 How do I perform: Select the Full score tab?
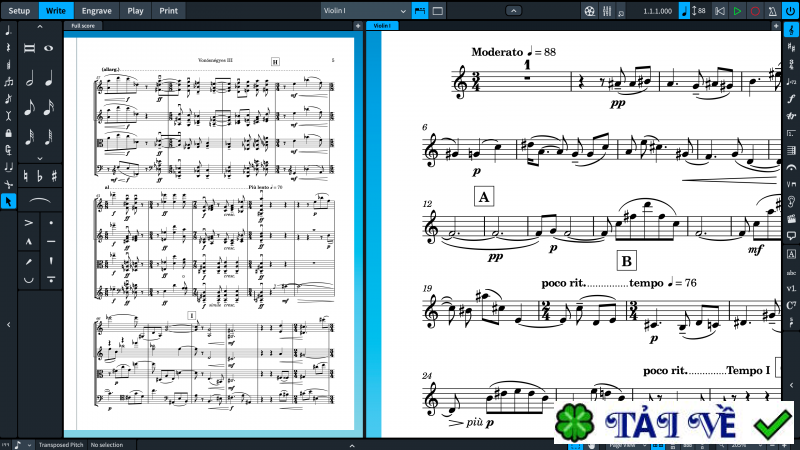point(83,26)
